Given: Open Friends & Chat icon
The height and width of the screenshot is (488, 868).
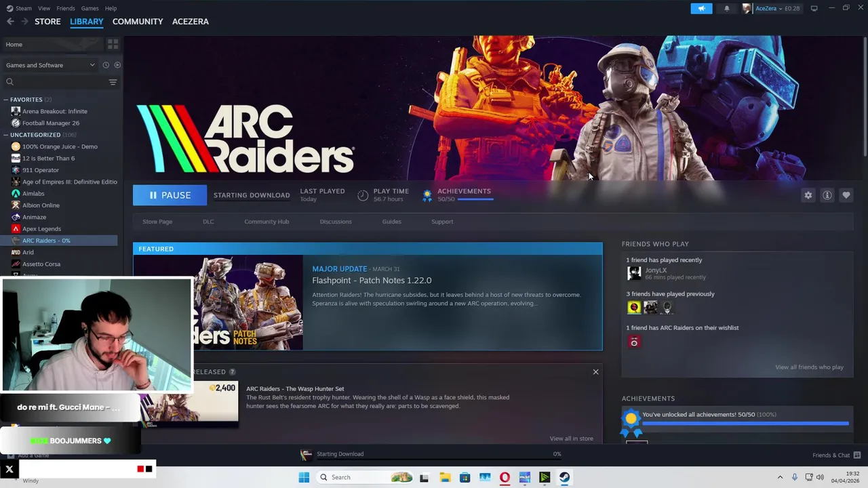Looking at the screenshot, I should tap(857, 455).
